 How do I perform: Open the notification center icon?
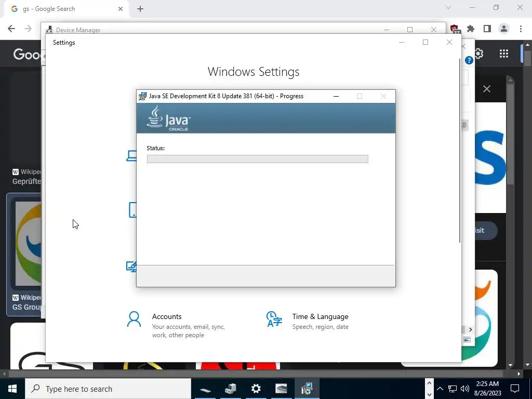click(x=515, y=389)
